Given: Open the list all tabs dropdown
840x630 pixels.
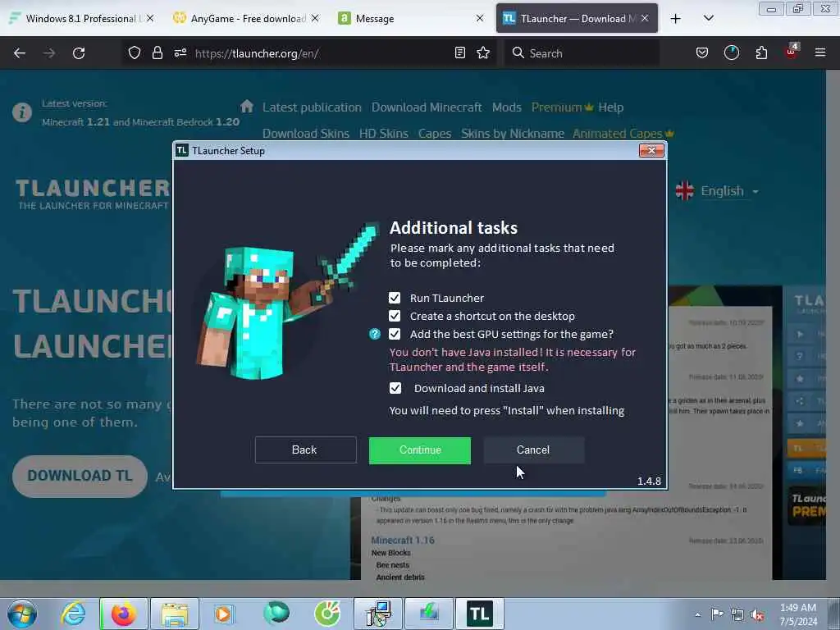Looking at the screenshot, I should (x=708, y=19).
